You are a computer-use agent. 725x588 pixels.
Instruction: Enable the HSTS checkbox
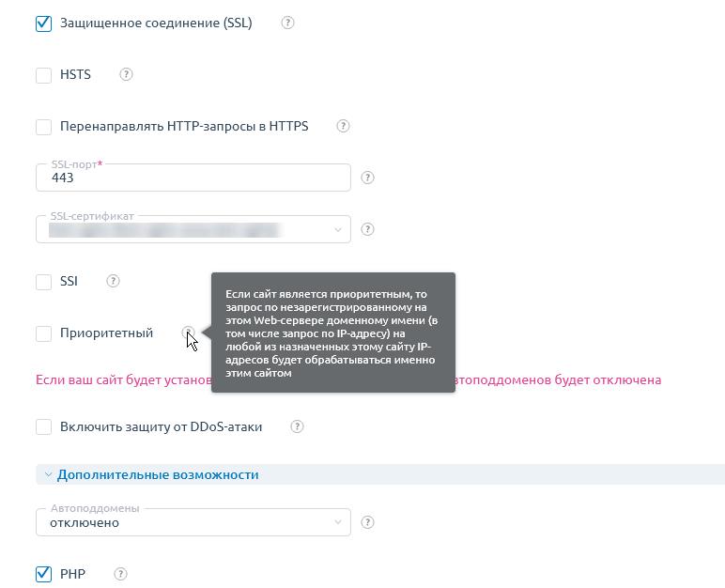(x=43, y=75)
